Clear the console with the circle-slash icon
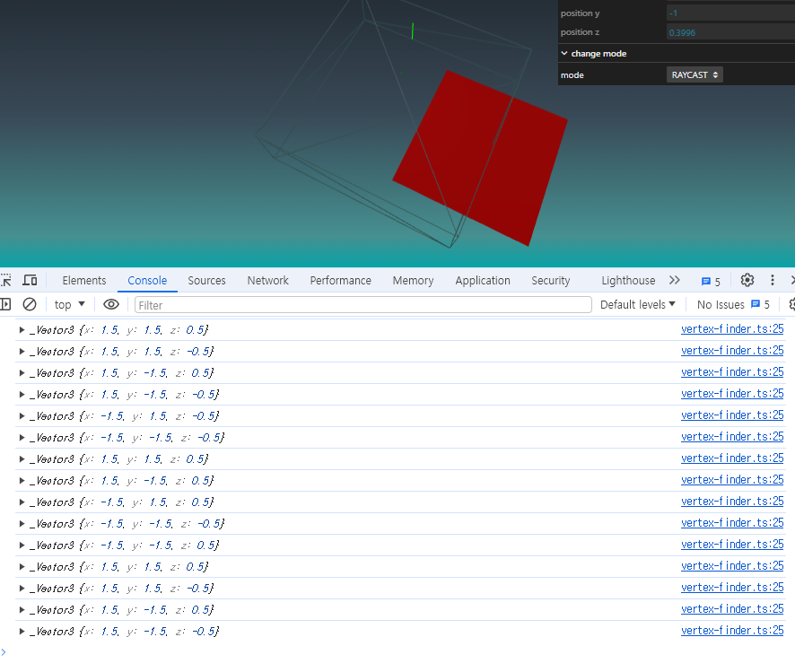 pos(30,304)
